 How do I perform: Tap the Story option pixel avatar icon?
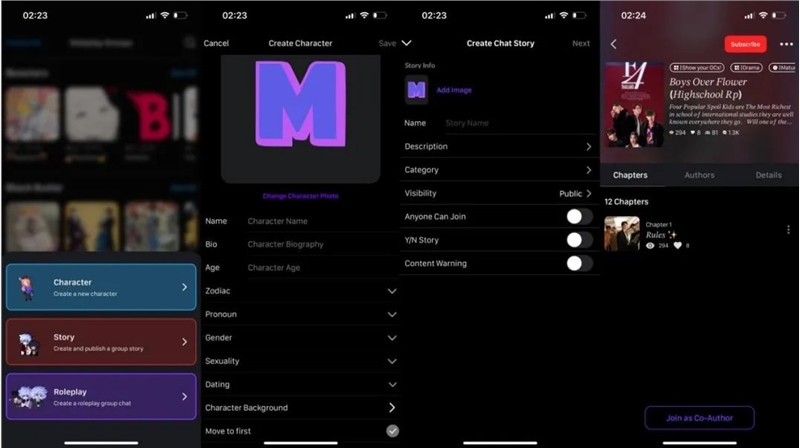[x=27, y=342]
